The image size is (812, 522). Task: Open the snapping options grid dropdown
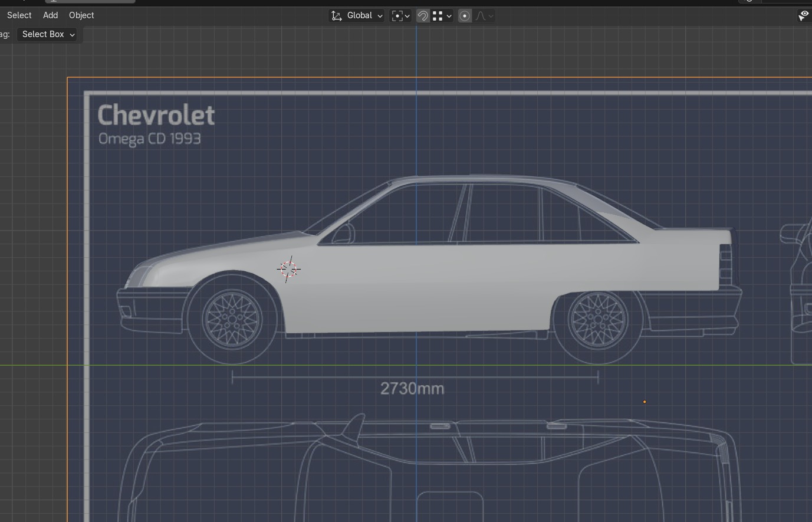coord(442,16)
